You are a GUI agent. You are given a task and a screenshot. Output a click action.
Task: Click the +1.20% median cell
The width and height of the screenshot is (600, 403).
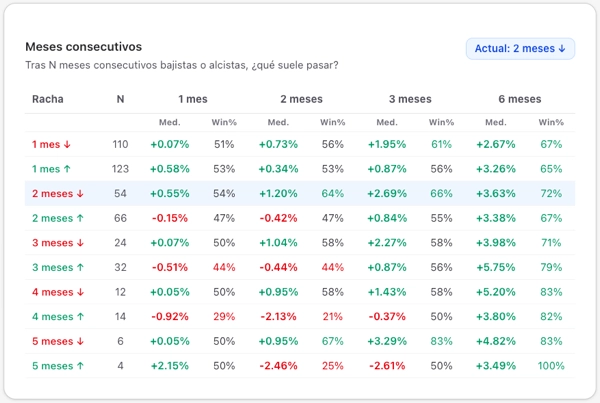click(278, 193)
